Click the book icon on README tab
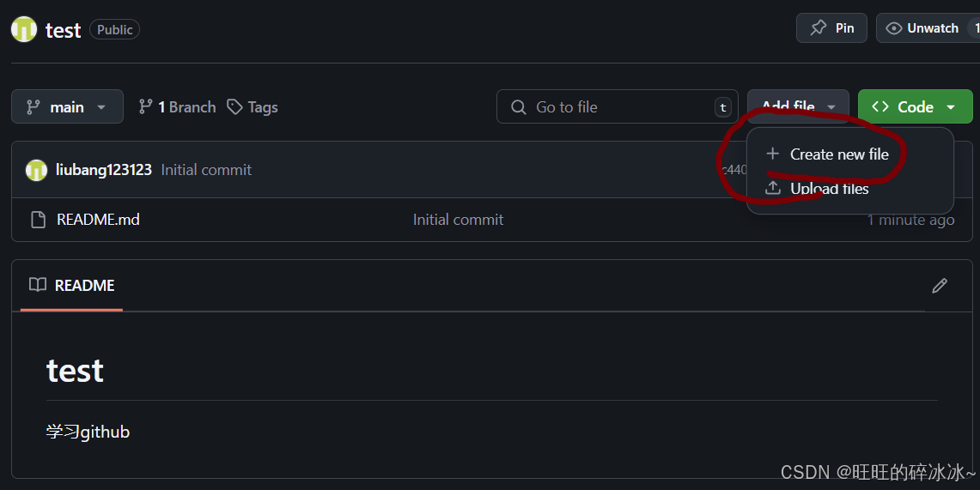Screen dimensions: 980x490 coord(38,285)
